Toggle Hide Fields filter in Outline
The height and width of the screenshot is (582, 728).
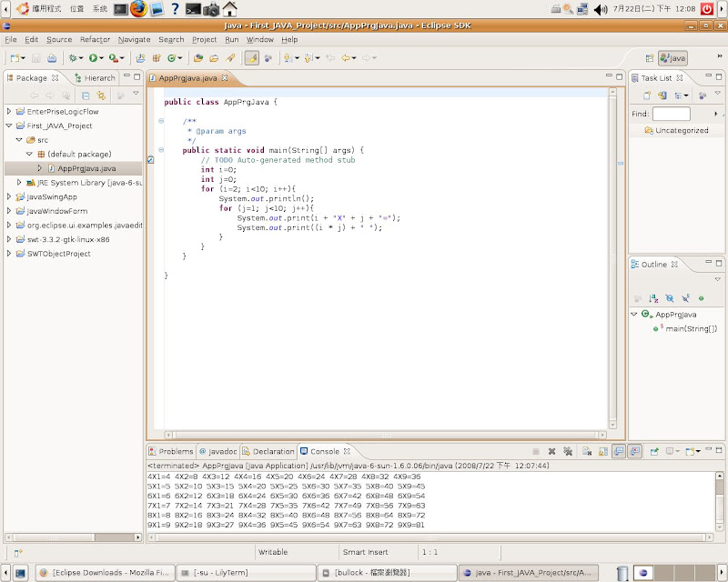[x=669, y=297]
